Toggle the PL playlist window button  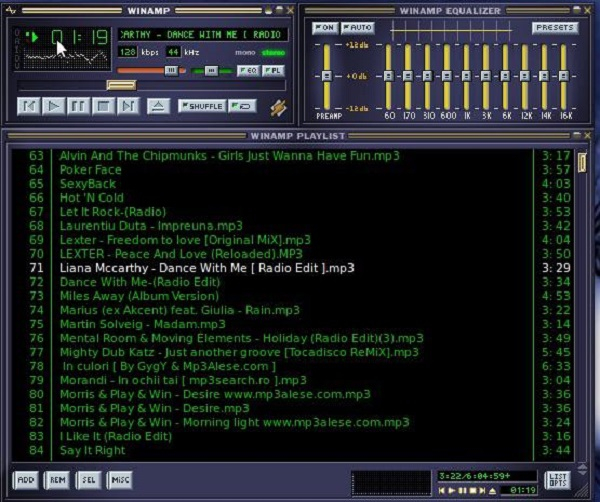(273, 70)
